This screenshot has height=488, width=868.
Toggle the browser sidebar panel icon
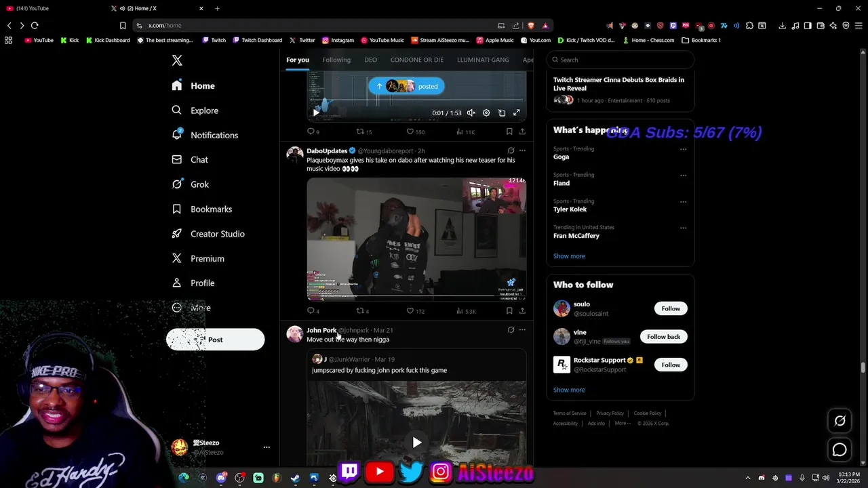coord(808,26)
